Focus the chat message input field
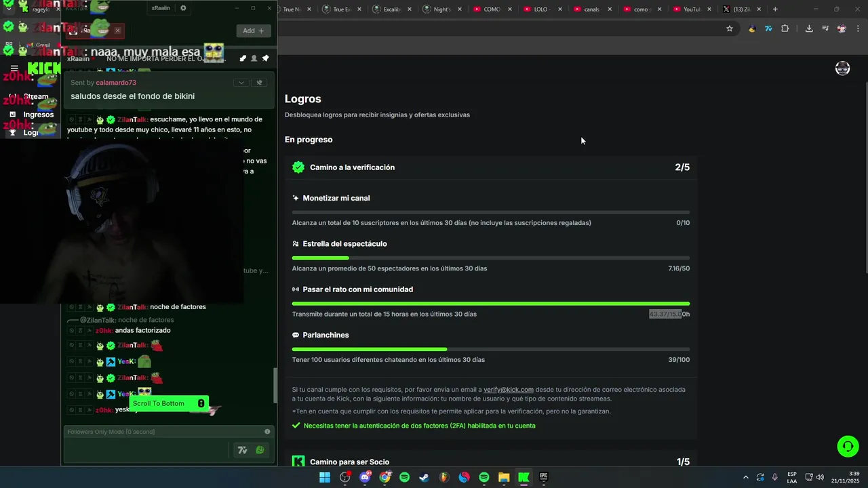868x488 pixels. (147, 449)
